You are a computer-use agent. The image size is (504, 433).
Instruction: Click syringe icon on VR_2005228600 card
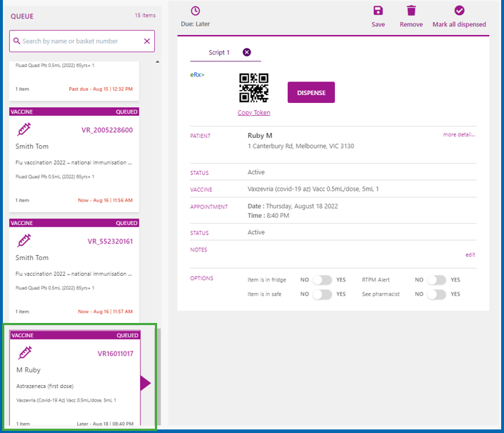(x=24, y=129)
